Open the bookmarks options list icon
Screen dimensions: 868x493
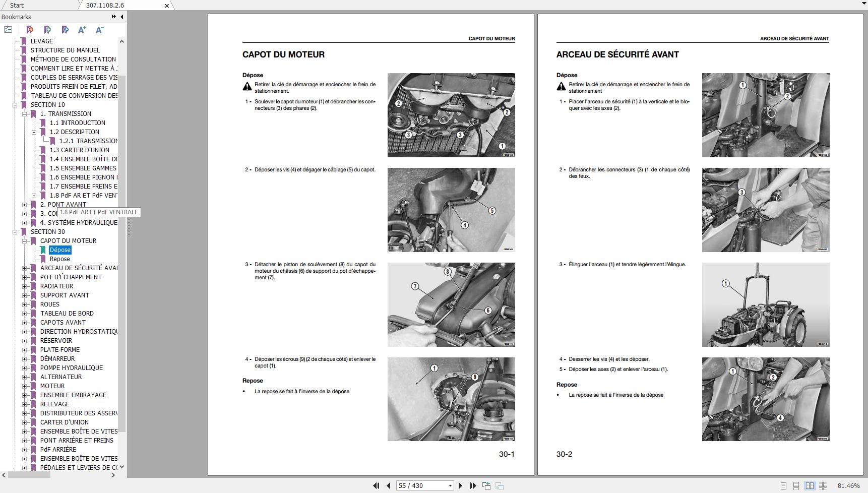tap(8, 30)
